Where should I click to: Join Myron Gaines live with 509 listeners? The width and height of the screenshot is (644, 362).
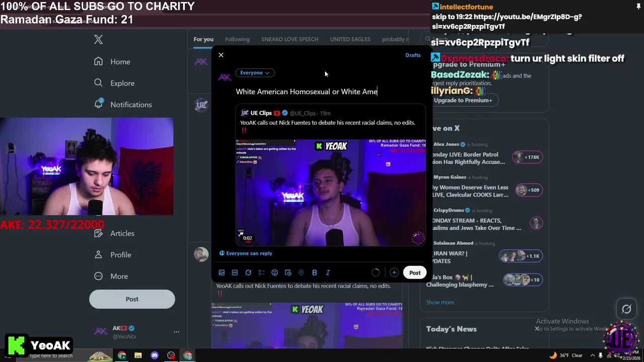[x=528, y=190]
